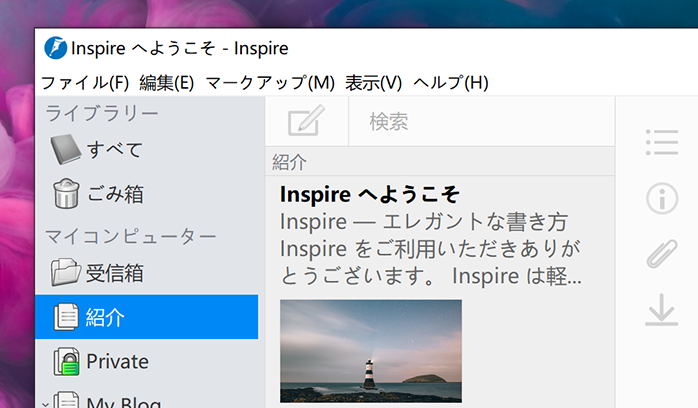
Task: Open attachments with the paperclip icon
Action: (x=662, y=254)
